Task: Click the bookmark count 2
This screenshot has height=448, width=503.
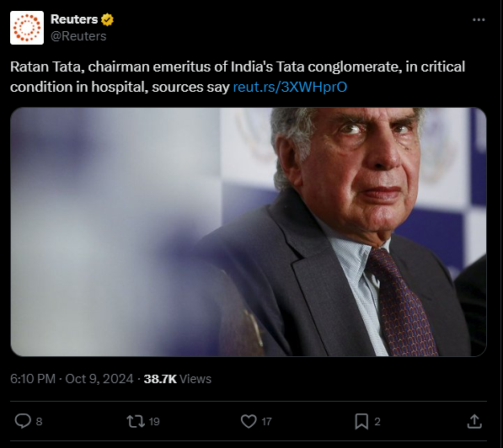Action: pyautogui.click(x=377, y=421)
